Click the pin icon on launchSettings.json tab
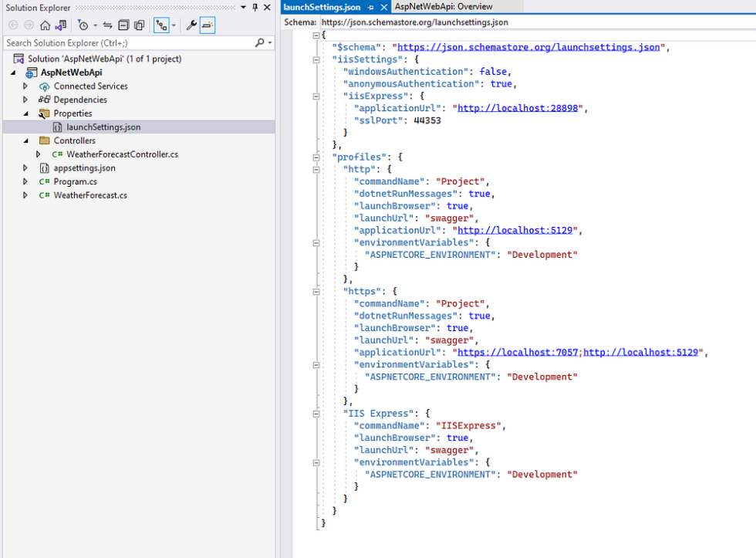The image size is (756, 558). pyautogui.click(x=370, y=7)
